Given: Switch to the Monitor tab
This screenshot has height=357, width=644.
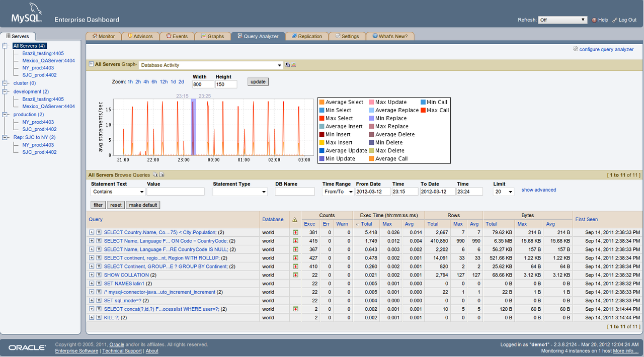Looking at the screenshot, I should coord(103,36).
